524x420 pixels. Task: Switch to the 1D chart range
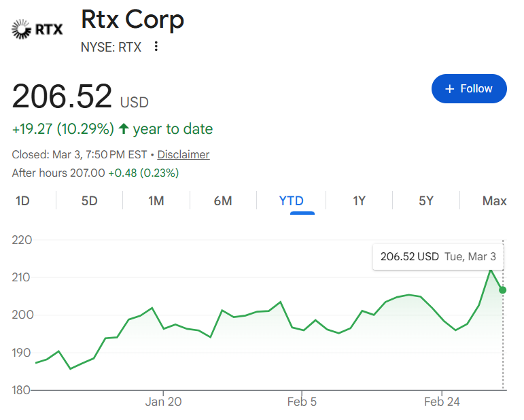point(22,200)
